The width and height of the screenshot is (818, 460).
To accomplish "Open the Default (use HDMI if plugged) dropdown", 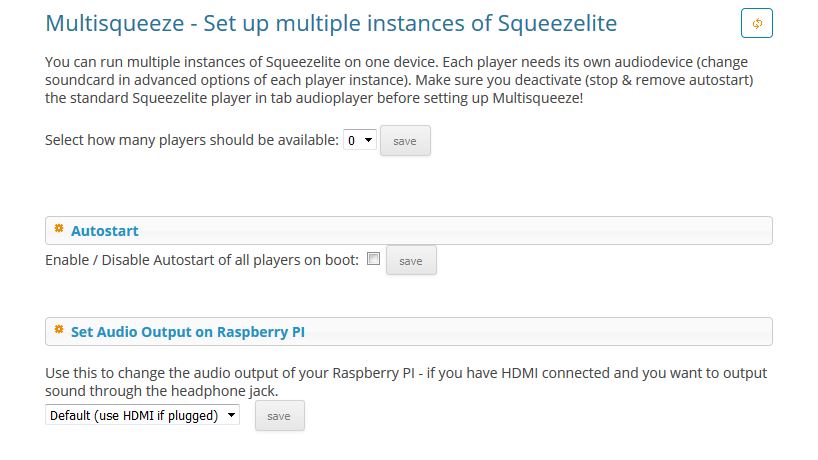I will coord(142,415).
